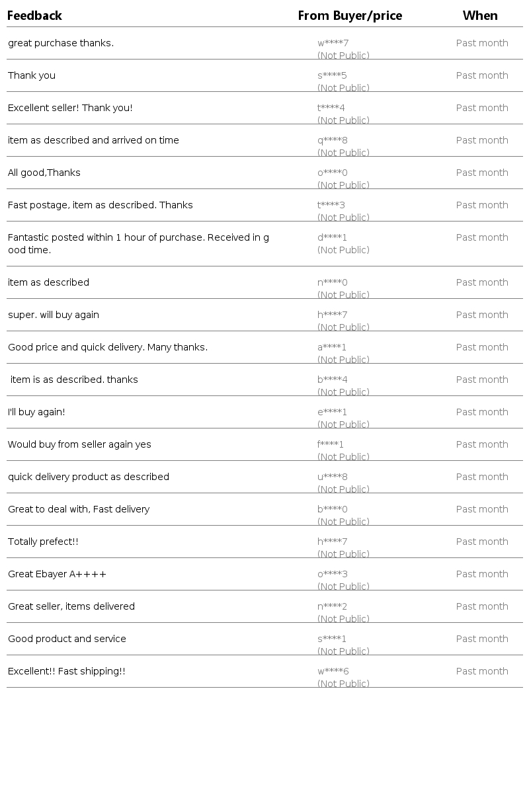Click the Feedback column header

click(x=34, y=15)
